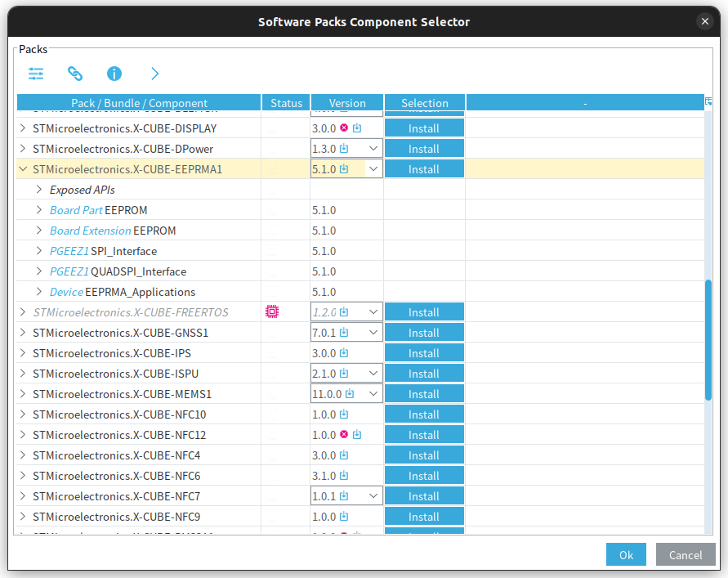
Task: Expand PGEEZ1 QUADSPI_Interface component
Action: coord(39,271)
